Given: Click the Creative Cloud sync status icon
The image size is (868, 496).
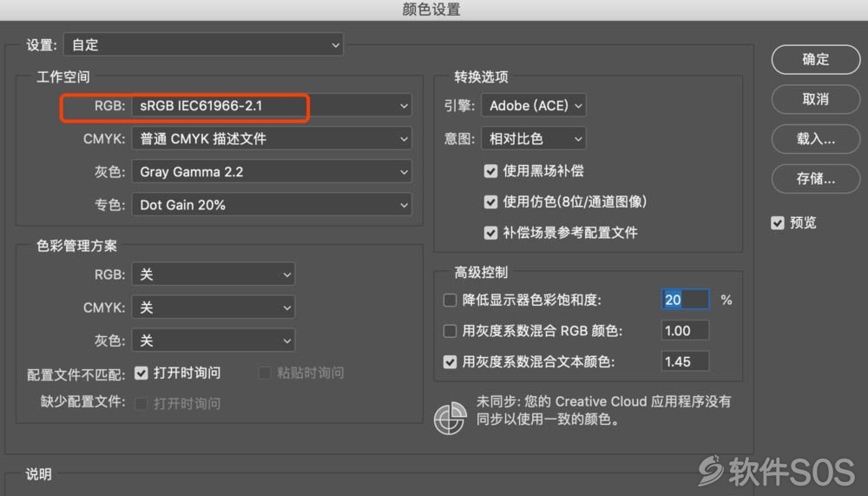Looking at the screenshot, I should click(x=450, y=418).
